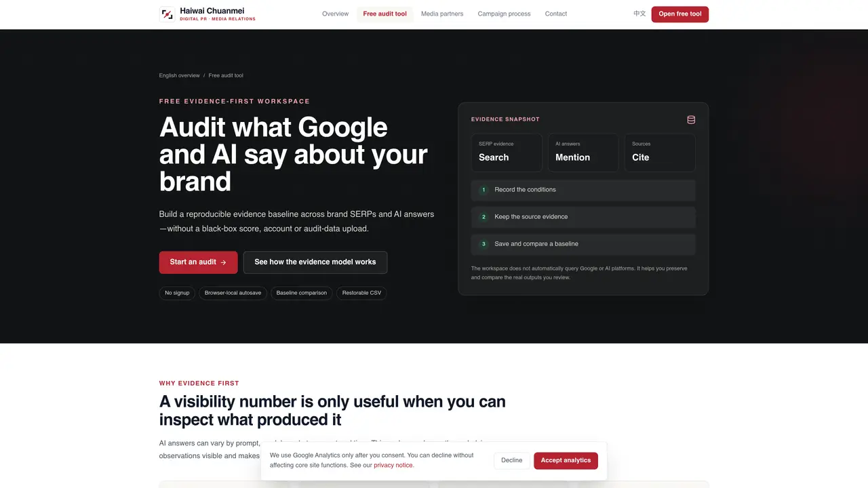
Task: Open the Contact nav link
Action: click(x=556, y=14)
